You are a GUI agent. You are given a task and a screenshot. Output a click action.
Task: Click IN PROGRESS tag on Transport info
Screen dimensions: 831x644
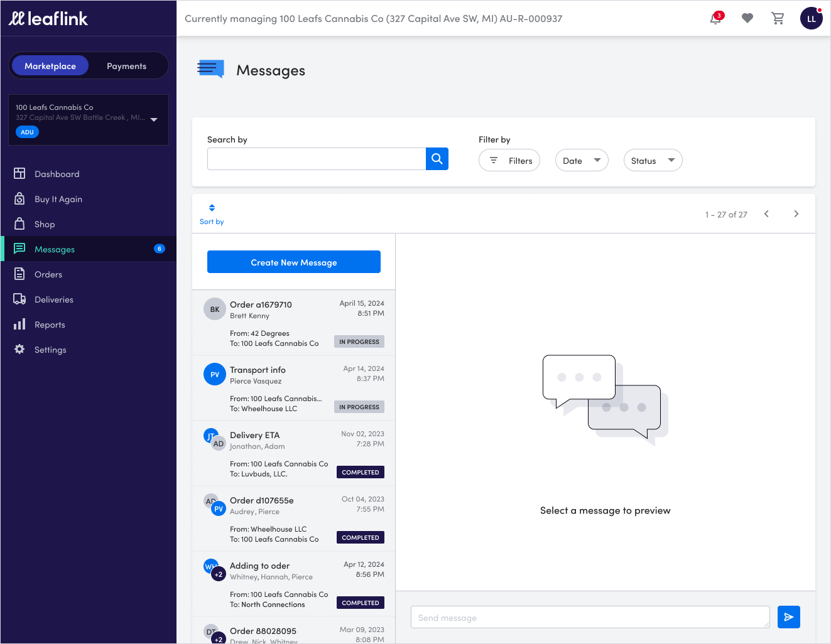[x=359, y=407]
